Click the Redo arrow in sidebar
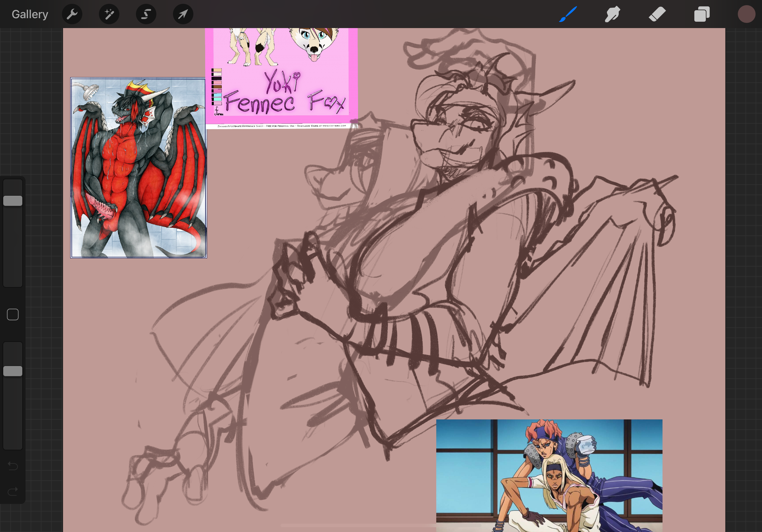The image size is (762, 532). 13,491
